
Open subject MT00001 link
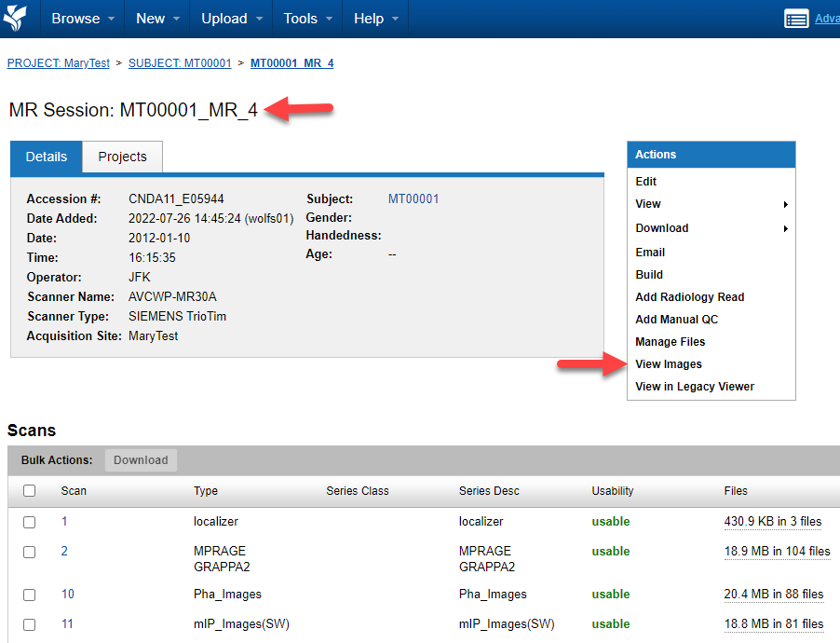click(x=413, y=198)
